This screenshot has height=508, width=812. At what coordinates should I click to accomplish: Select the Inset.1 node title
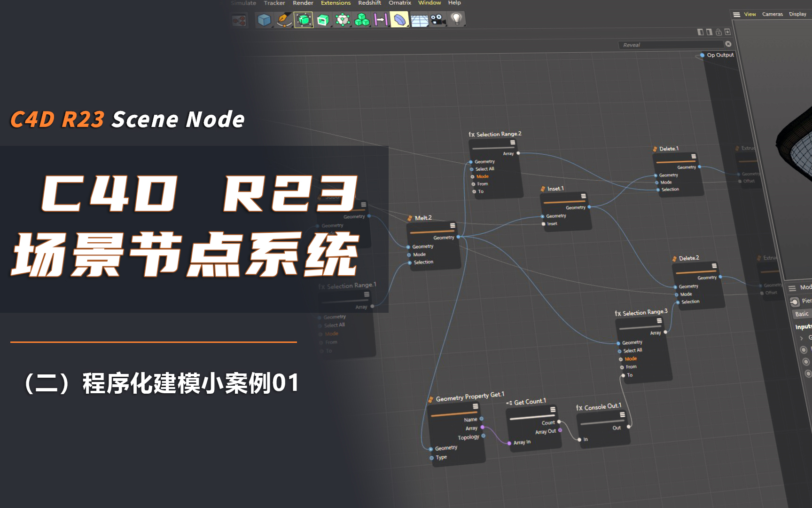[555, 189]
